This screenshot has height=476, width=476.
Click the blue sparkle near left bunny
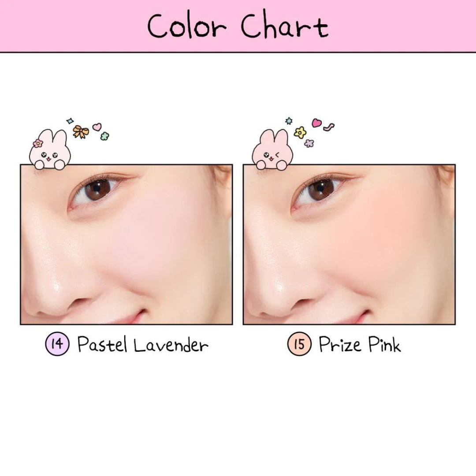tap(70, 121)
